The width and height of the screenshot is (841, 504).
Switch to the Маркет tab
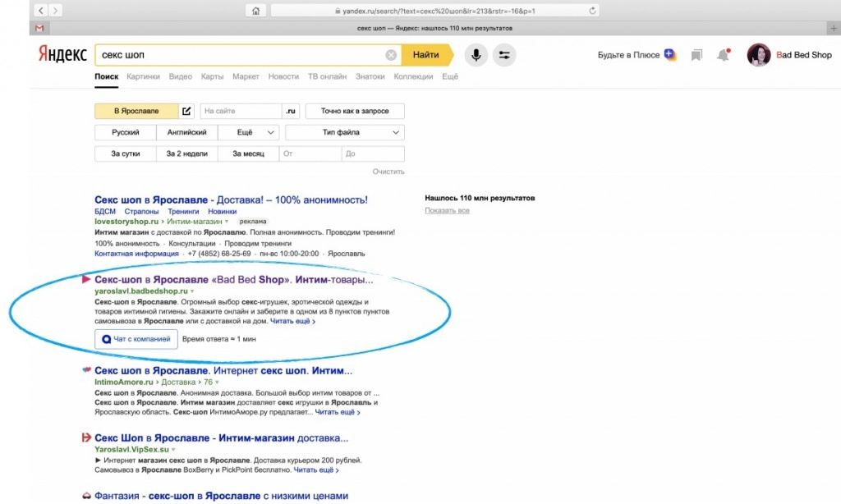(246, 76)
